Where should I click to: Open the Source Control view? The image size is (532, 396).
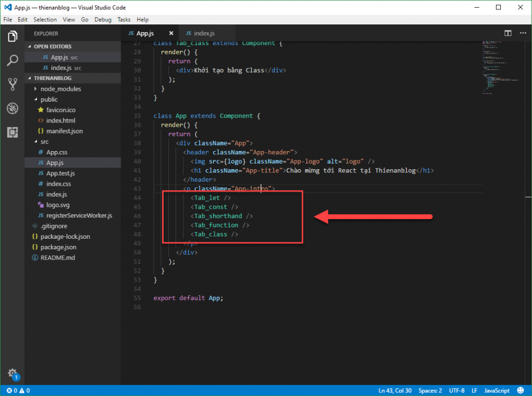[12, 85]
